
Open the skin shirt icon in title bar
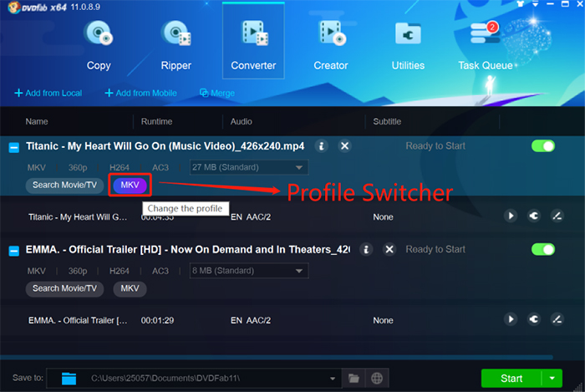point(521,3)
